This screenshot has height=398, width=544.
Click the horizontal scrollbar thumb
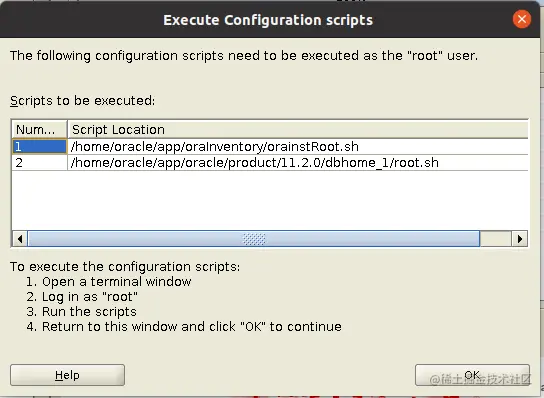[x=254, y=239]
